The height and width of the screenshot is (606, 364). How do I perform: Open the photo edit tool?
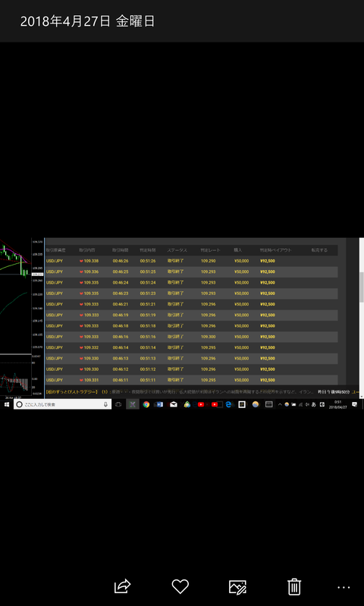[237, 587]
